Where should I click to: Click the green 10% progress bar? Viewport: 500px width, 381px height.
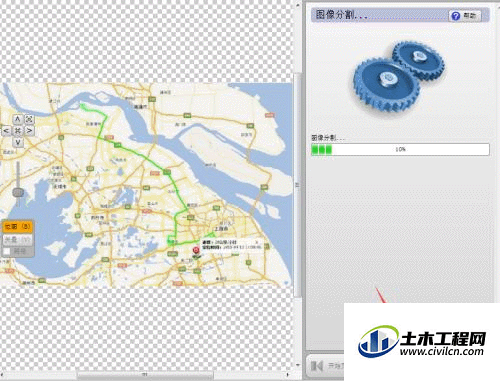pyautogui.click(x=400, y=149)
